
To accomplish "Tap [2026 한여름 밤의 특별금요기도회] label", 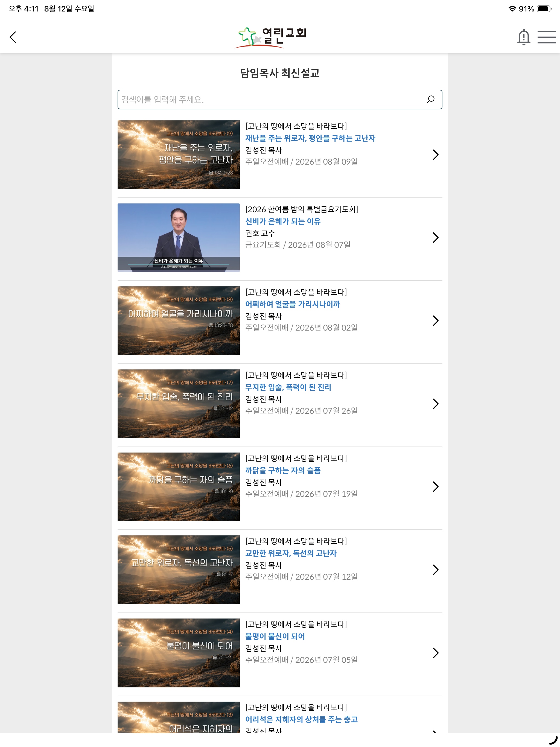I will (302, 209).
